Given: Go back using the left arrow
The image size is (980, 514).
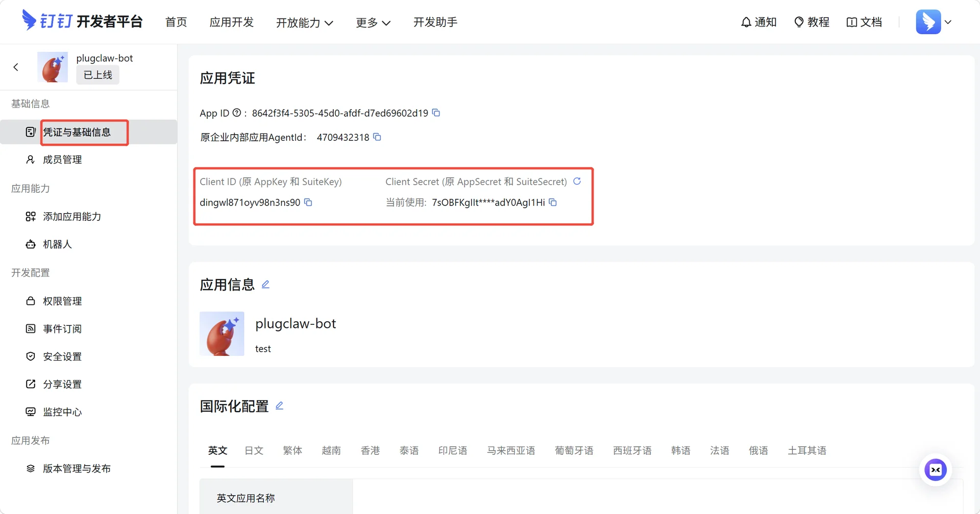Looking at the screenshot, I should 16,67.
